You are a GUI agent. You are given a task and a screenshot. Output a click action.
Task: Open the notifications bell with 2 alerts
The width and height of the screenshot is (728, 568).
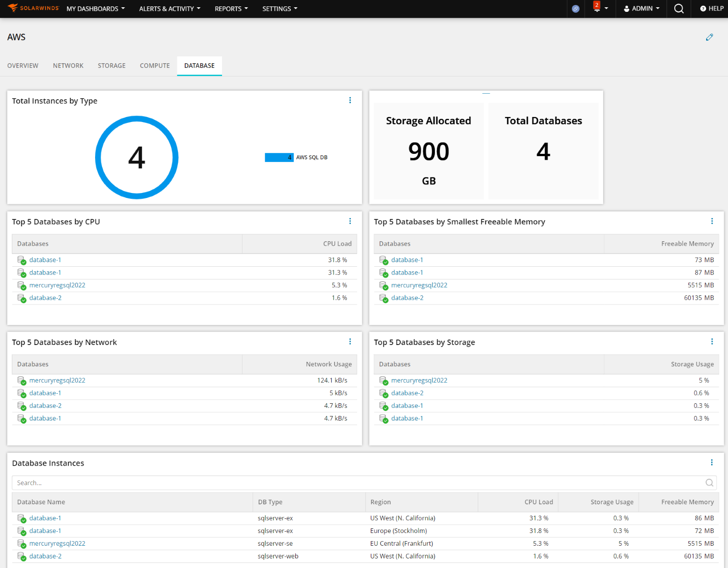point(597,7)
